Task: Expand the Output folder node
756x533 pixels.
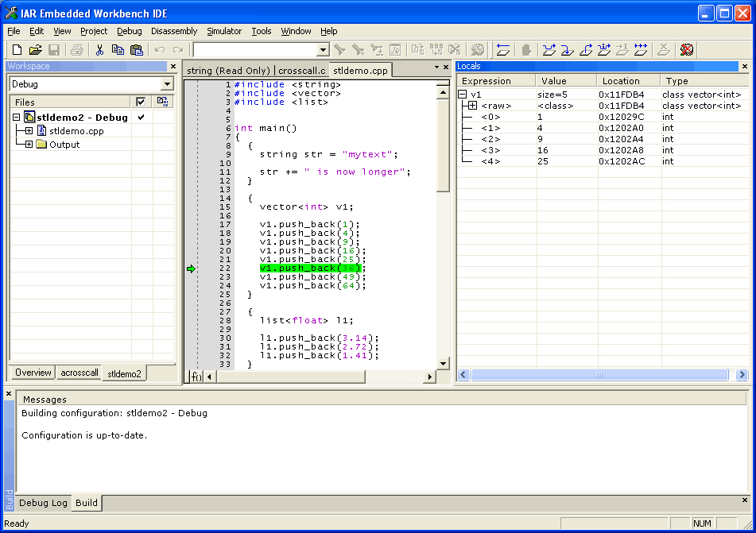Action: click(29, 144)
